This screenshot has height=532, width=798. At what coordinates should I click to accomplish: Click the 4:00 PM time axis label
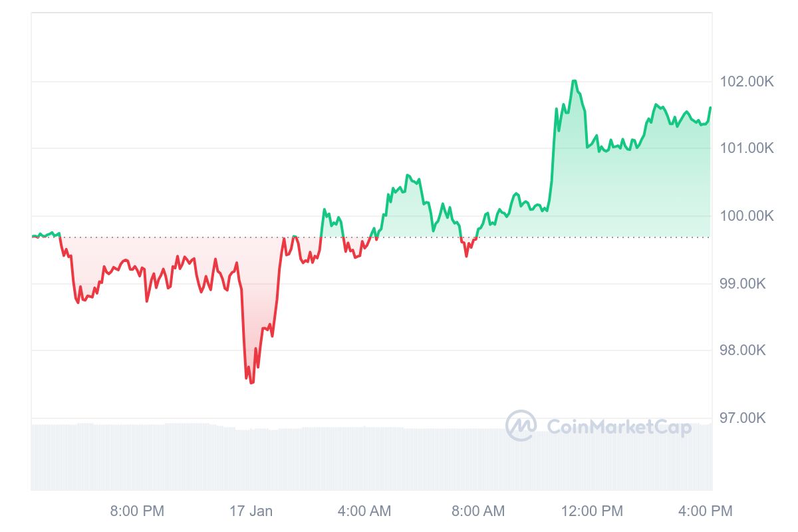coord(705,511)
